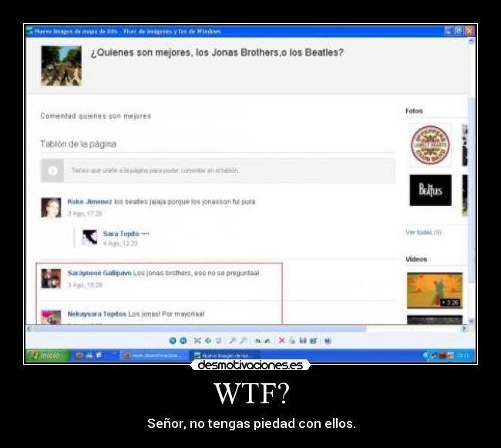This screenshot has width=501, height=448.
Task: Click the Actual Size toolbar icon
Action: coord(208,341)
